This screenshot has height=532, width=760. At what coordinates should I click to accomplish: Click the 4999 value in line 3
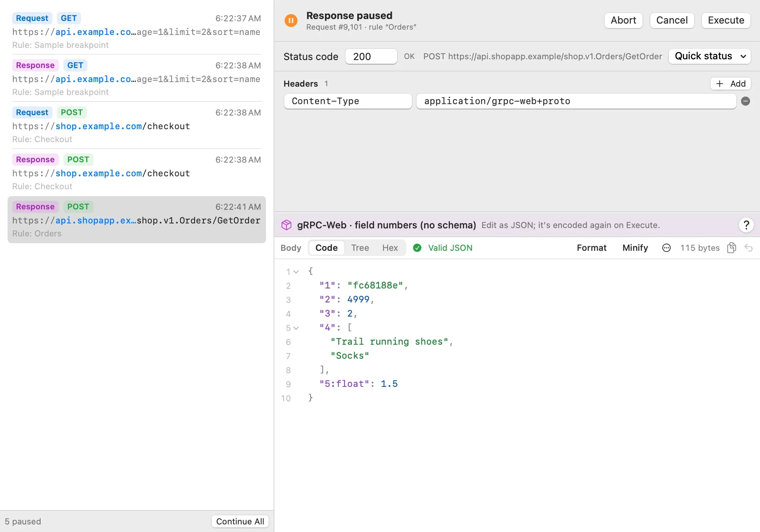(x=358, y=299)
